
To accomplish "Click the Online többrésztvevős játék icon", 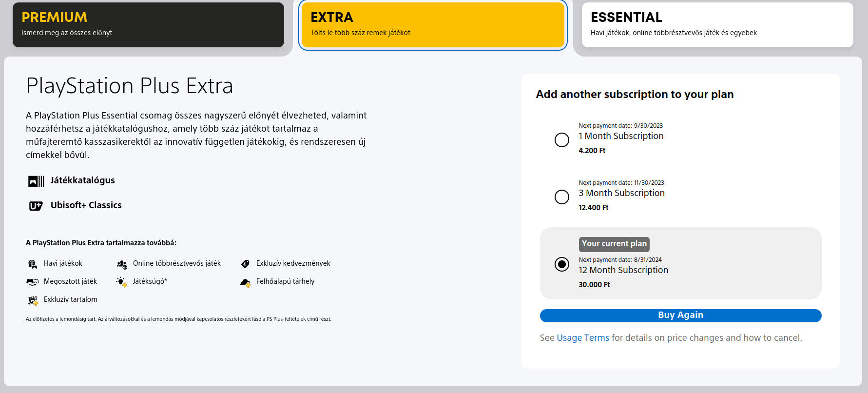I will (122, 264).
